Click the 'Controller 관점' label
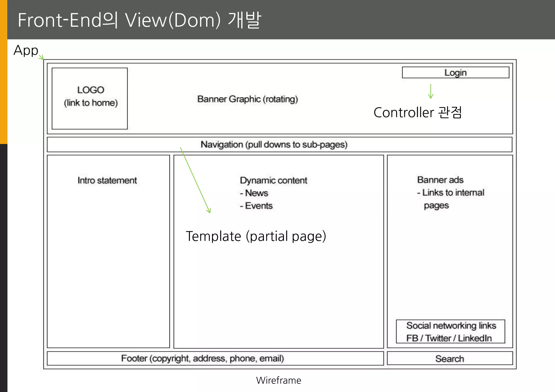The image size is (555, 392). coord(418,112)
